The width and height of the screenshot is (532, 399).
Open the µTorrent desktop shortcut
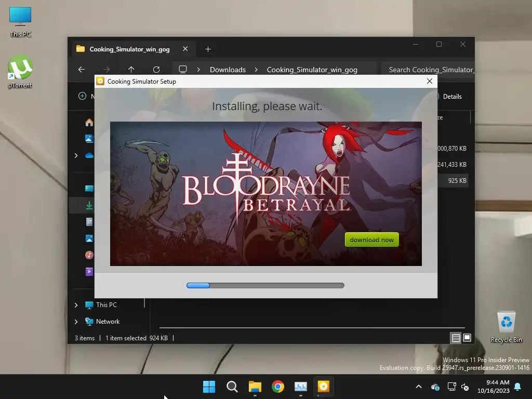point(20,72)
